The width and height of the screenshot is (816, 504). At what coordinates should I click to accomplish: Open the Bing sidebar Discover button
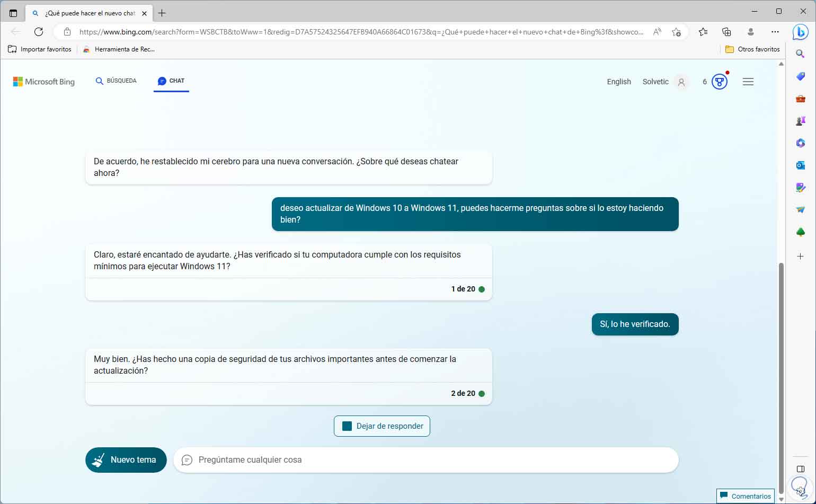(x=800, y=32)
